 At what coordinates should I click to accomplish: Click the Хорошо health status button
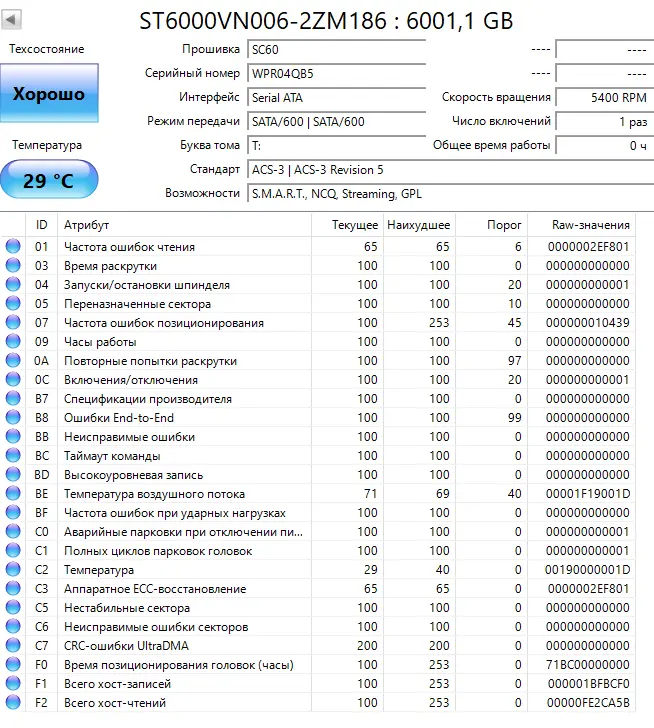pyautogui.click(x=49, y=93)
